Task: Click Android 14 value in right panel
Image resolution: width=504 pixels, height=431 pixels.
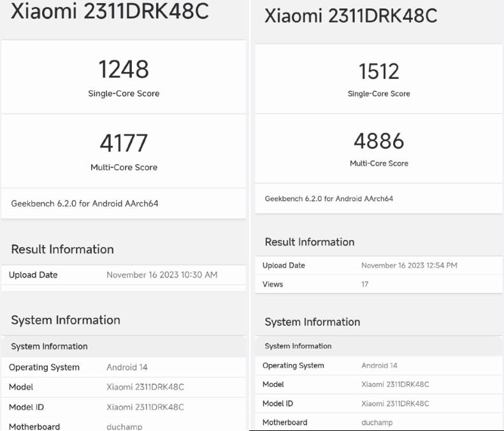Action: 379,365
